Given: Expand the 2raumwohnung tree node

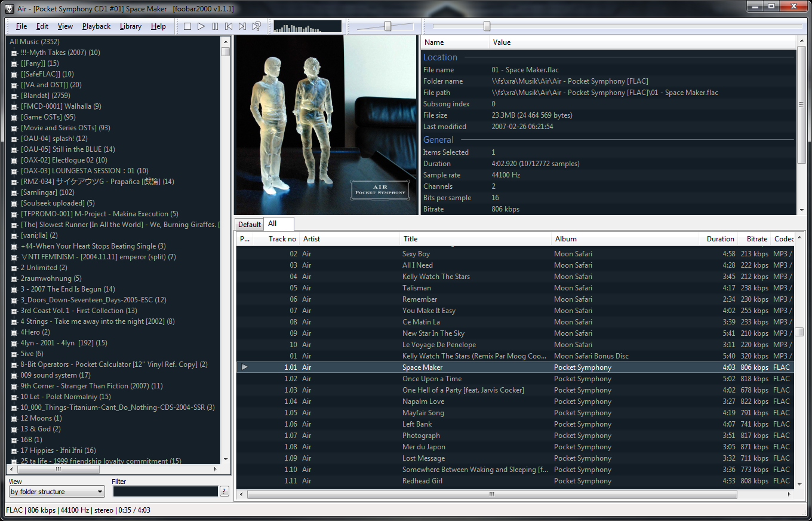Looking at the screenshot, I should pyautogui.click(x=14, y=278).
